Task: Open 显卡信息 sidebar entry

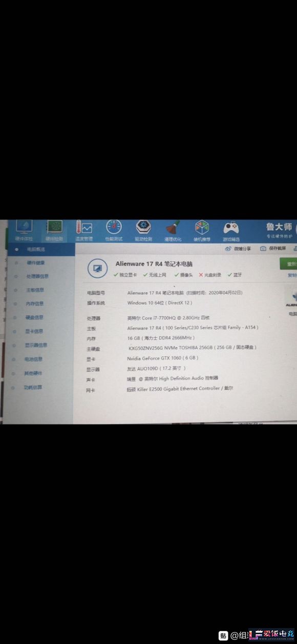Action: tap(34, 331)
